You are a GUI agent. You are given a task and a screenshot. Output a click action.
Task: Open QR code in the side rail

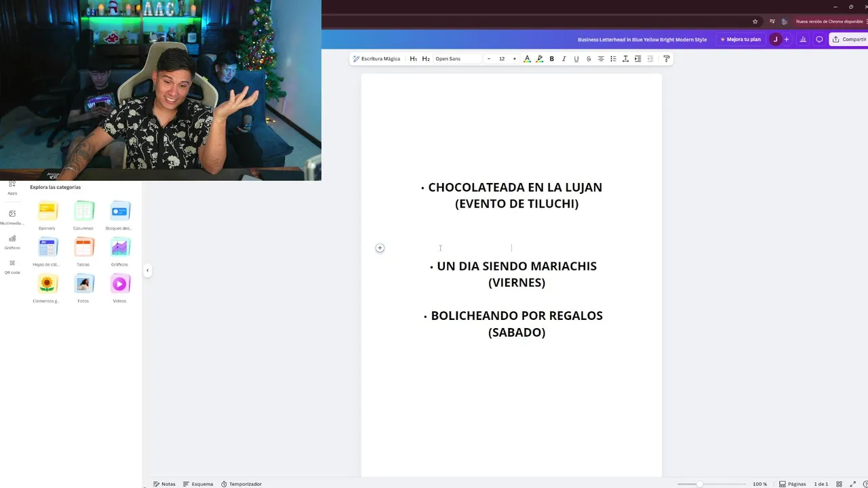(x=12, y=266)
